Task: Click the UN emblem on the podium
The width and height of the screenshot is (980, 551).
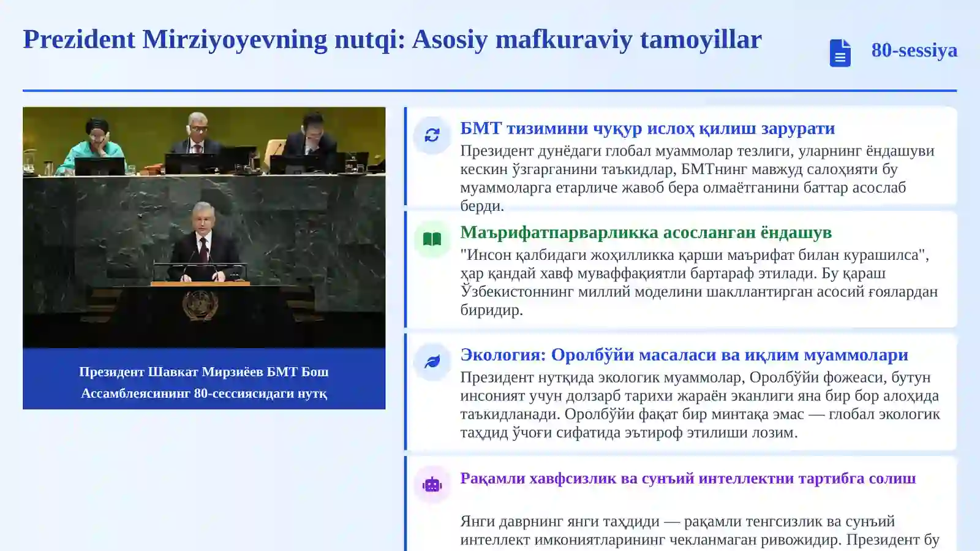Action: [200, 305]
